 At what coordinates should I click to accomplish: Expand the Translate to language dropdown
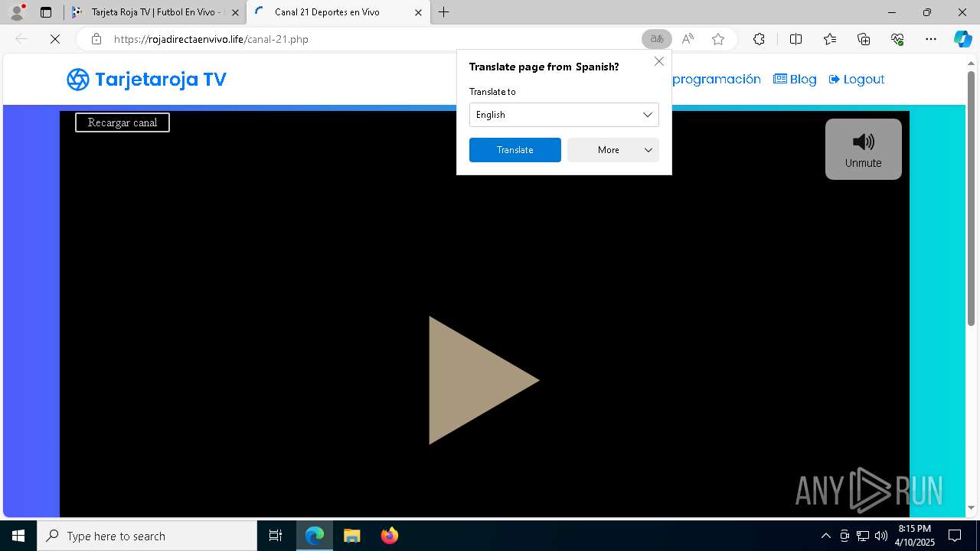564,115
